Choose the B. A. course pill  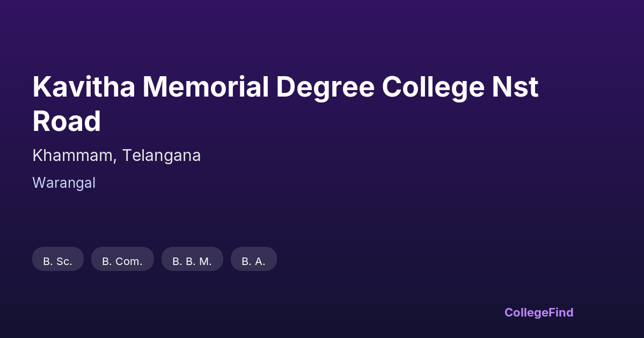coord(253,259)
